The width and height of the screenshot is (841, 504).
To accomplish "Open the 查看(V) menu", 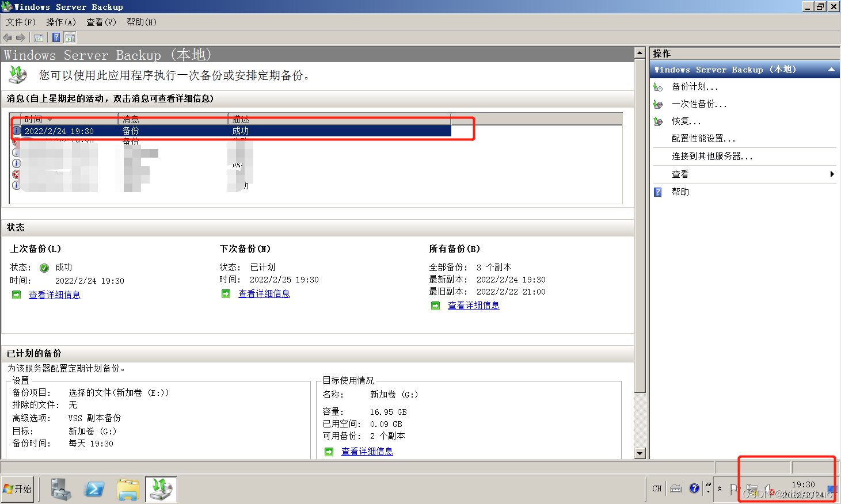I will pyautogui.click(x=101, y=22).
